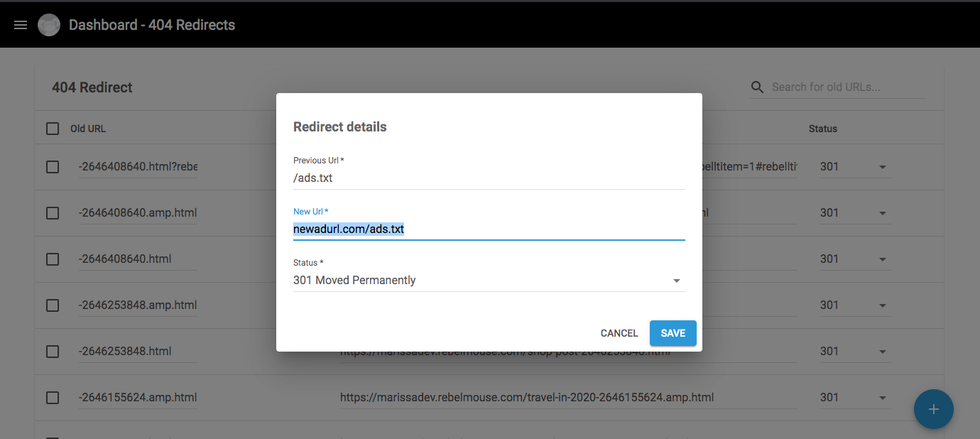Viewport: 980px width, 439px height.
Task: Click the Status column header
Action: (823, 128)
